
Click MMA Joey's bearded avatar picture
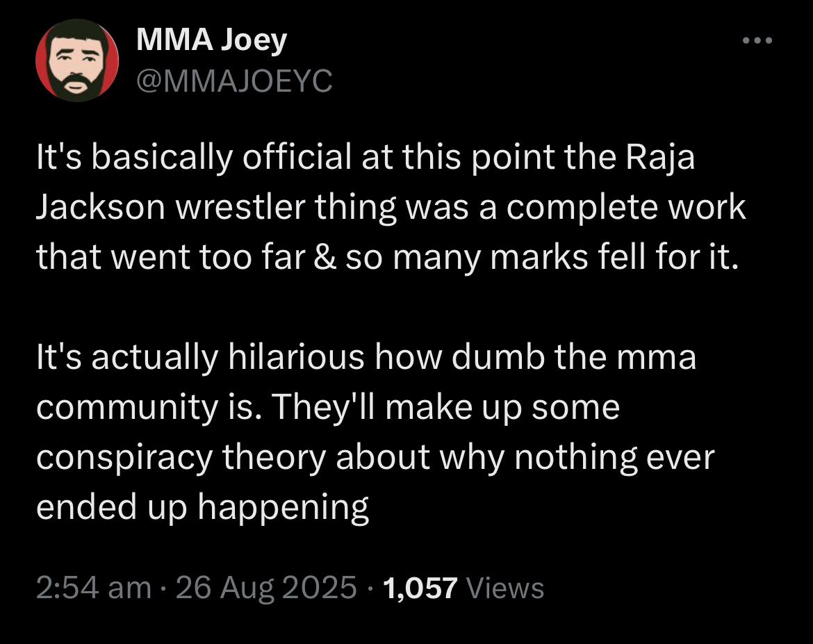coord(77,60)
